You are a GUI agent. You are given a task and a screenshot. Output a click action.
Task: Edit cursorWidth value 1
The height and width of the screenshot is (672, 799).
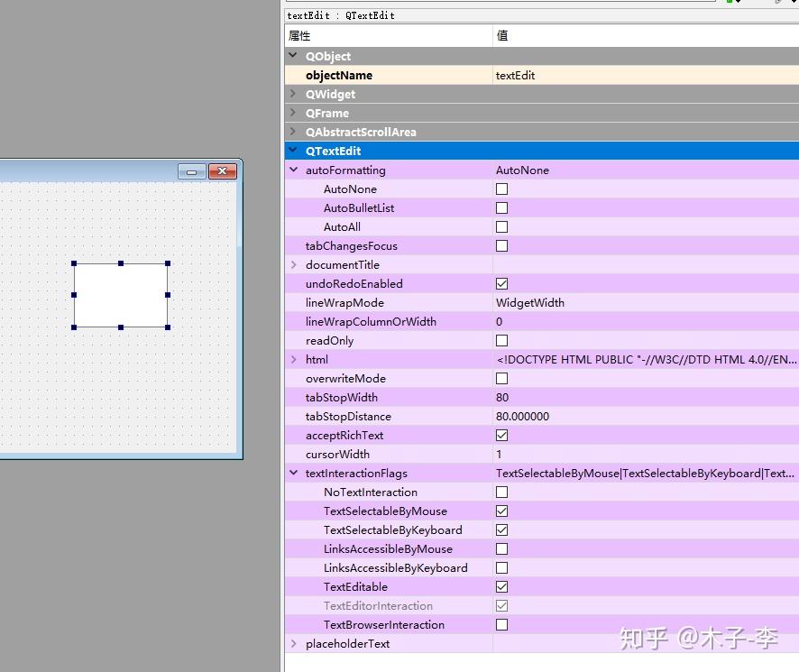(x=646, y=455)
